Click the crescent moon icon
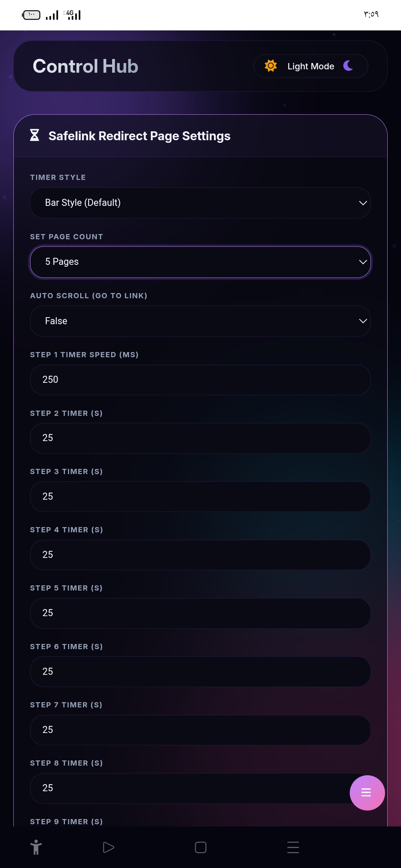The image size is (401, 868). coord(348,66)
